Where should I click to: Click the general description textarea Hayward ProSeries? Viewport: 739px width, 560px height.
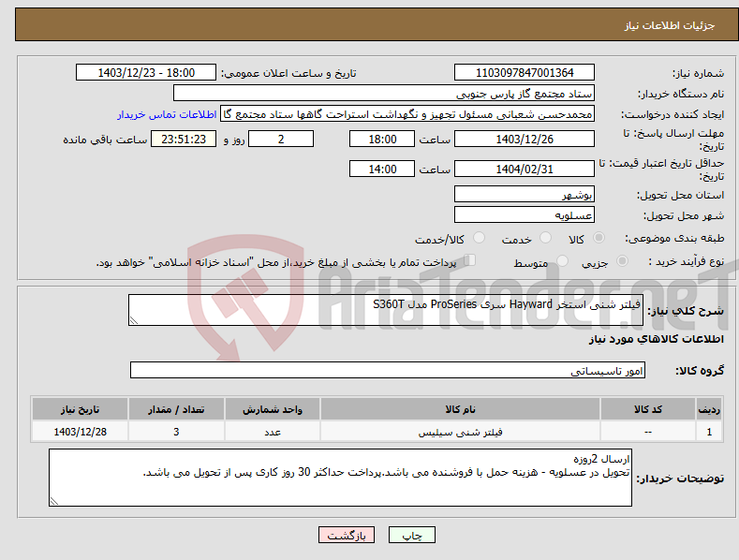(x=386, y=310)
